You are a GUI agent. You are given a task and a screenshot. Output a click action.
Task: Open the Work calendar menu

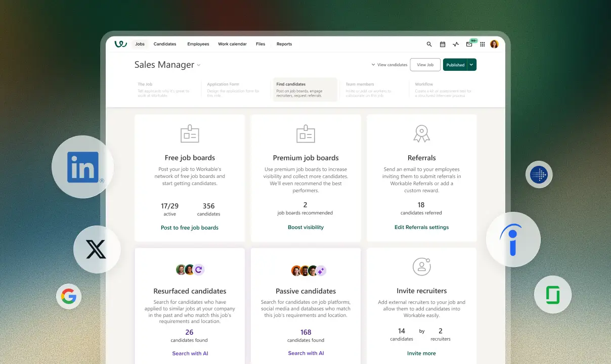(x=232, y=44)
